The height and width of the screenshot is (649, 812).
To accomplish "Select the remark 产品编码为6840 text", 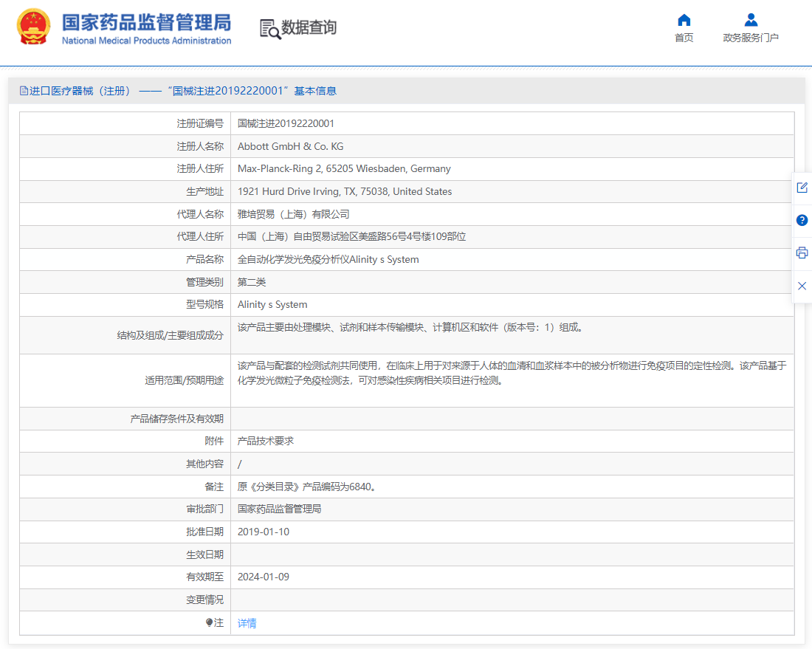I will [x=307, y=487].
